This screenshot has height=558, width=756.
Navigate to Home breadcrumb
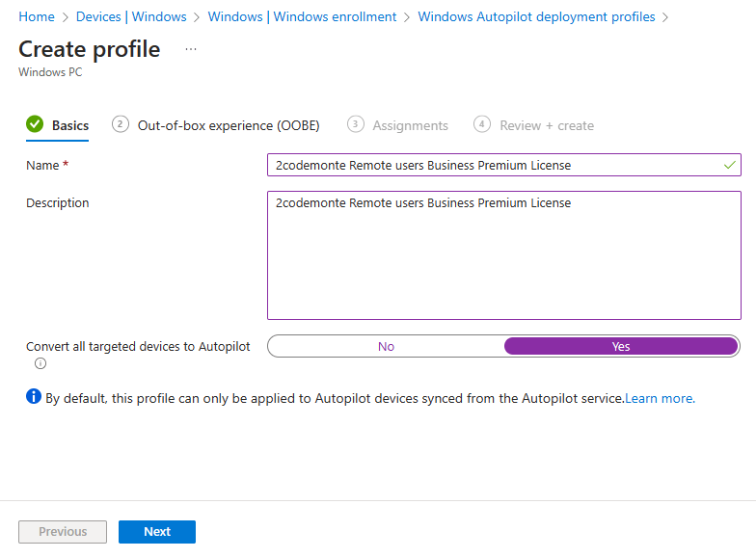37,17
